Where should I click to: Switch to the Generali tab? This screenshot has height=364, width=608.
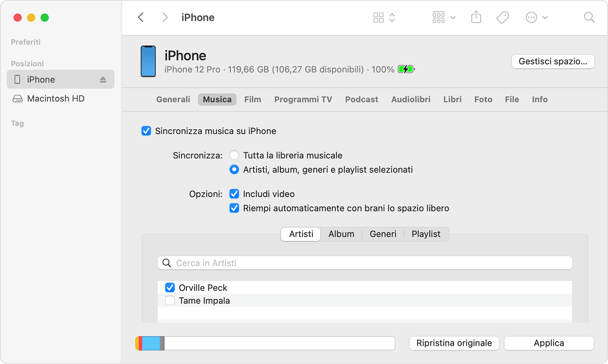point(173,99)
